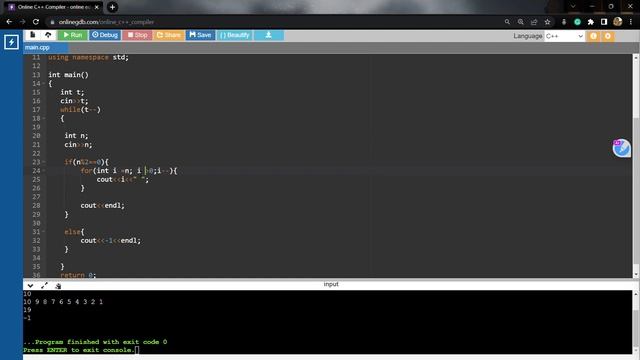Image resolution: width=640 pixels, height=360 pixels.
Task: Switch to the Online C++ Compiler browser tab
Action: click(x=54, y=7)
